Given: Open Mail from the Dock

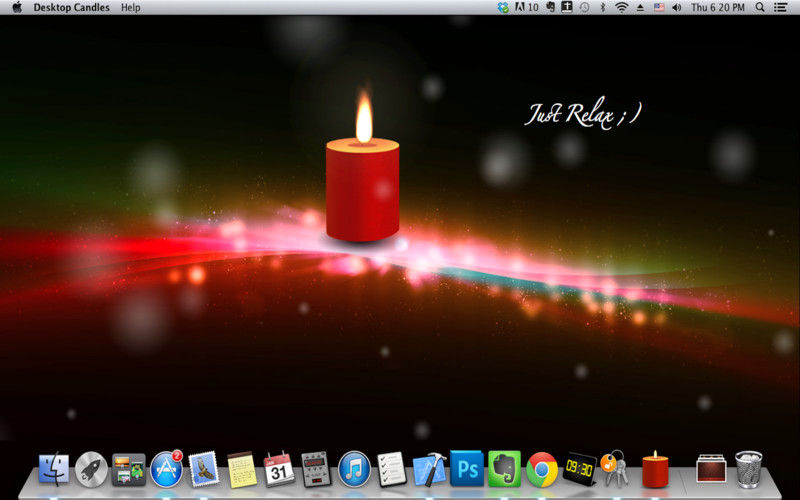Looking at the screenshot, I should coord(204,468).
